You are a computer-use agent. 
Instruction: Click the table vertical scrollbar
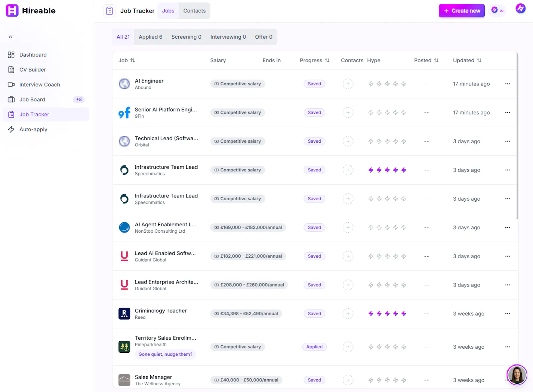coord(517,136)
